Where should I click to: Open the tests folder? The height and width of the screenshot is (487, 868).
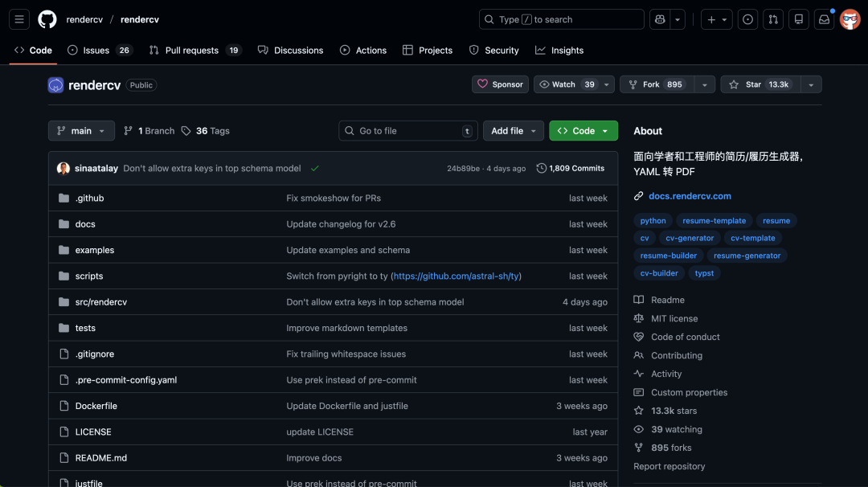click(x=85, y=328)
